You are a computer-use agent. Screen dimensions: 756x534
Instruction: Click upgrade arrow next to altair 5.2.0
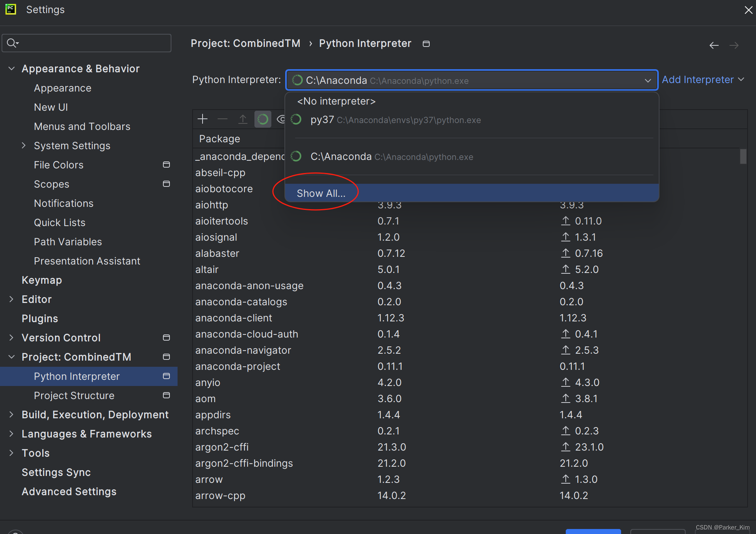tap(565, 269)
